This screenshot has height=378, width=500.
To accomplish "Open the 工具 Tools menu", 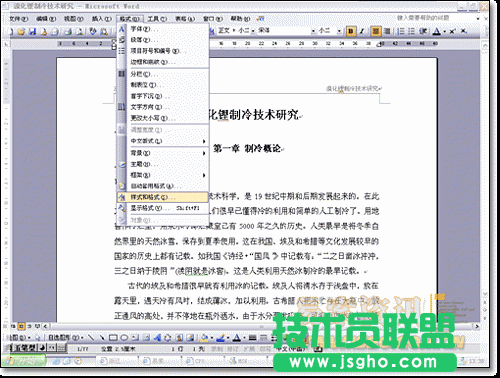I will point(157,19).
